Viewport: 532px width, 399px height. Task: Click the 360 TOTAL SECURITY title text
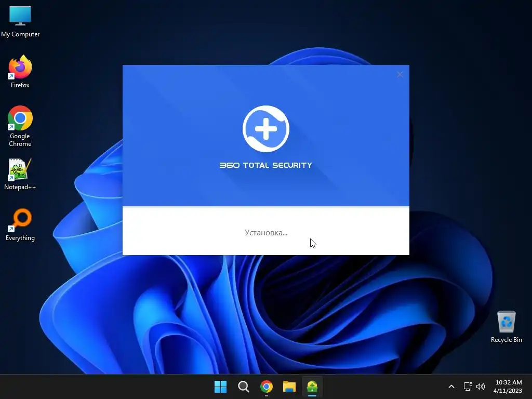(x=265, y=165)
